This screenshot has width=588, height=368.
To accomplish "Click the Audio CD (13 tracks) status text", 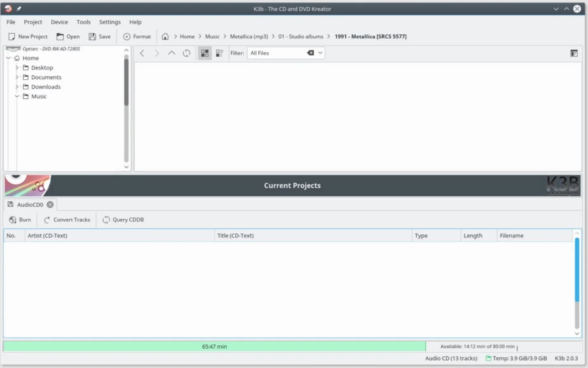I will point(451,359).
